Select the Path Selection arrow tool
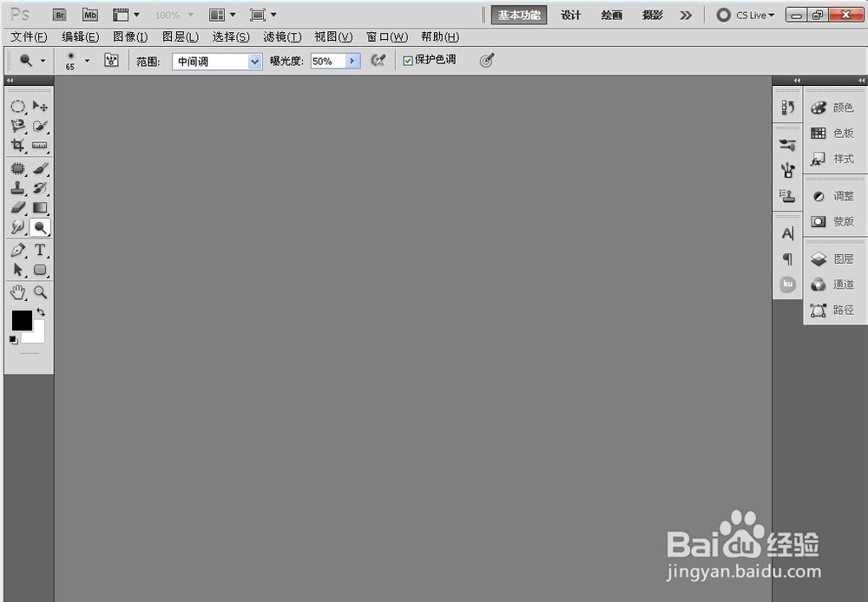This screenshot has height=602, width=868. point(17,270)
